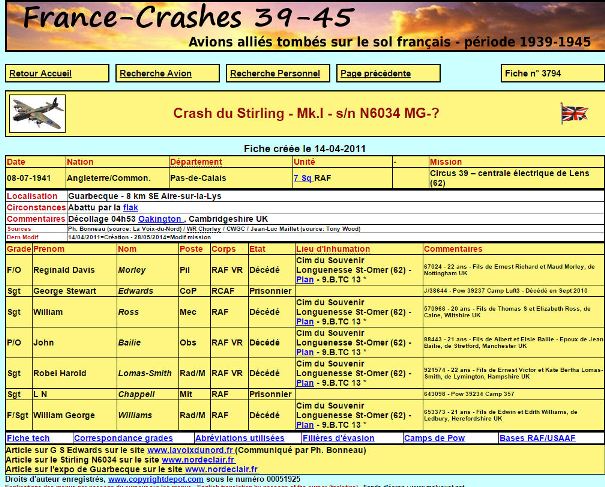605x487 pixels.
Task: Return via Page précédente link
Action: 375,73
